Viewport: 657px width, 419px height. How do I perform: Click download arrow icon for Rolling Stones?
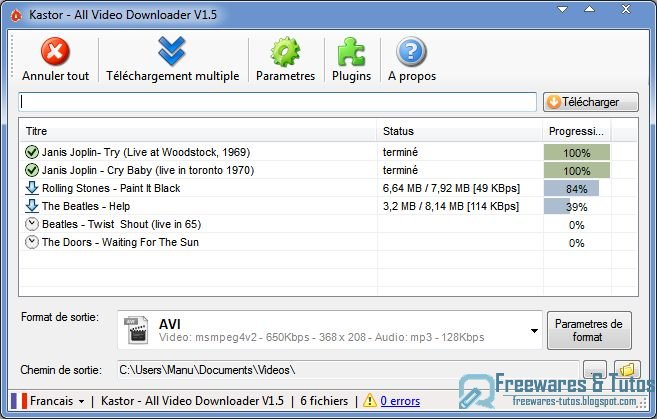(x=31, y=188)
